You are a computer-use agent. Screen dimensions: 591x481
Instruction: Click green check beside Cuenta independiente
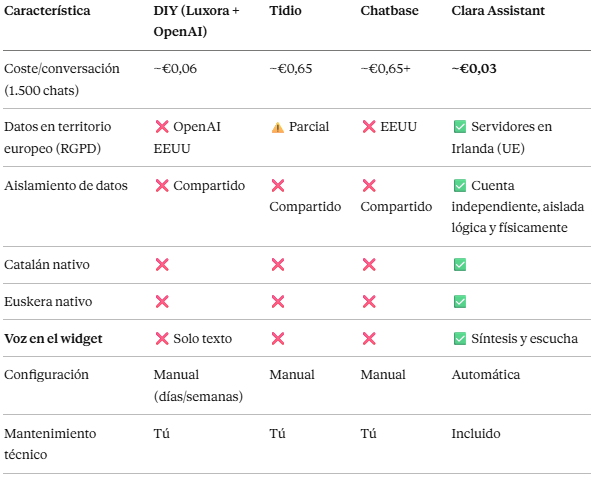[460, 186]
